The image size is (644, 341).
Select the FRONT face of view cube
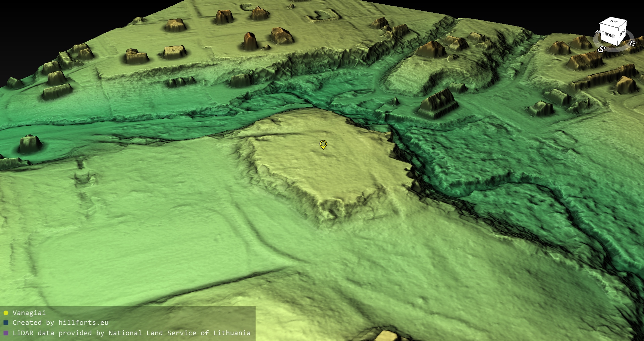[x=608, y=35]
